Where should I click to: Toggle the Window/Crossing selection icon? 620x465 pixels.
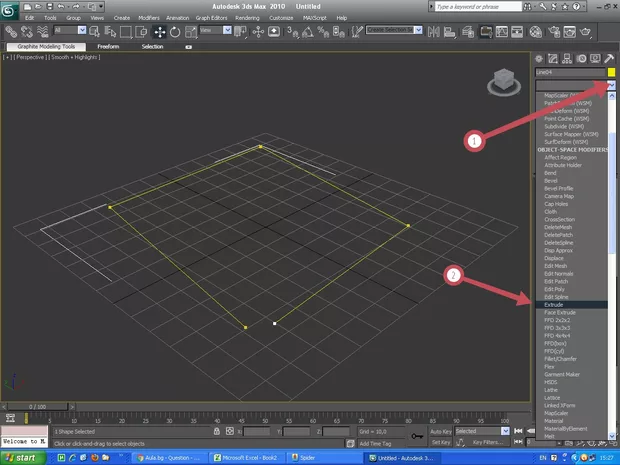click(141, 32)
